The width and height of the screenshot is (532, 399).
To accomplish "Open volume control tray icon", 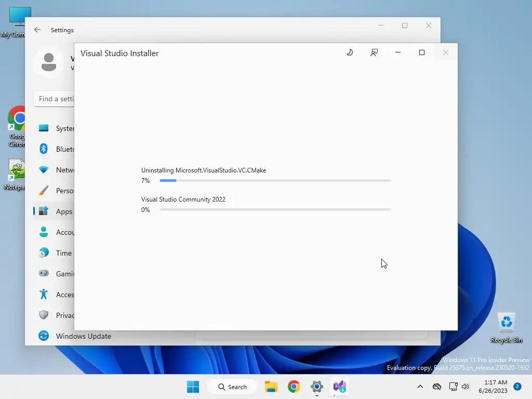I will coord(465,387).
